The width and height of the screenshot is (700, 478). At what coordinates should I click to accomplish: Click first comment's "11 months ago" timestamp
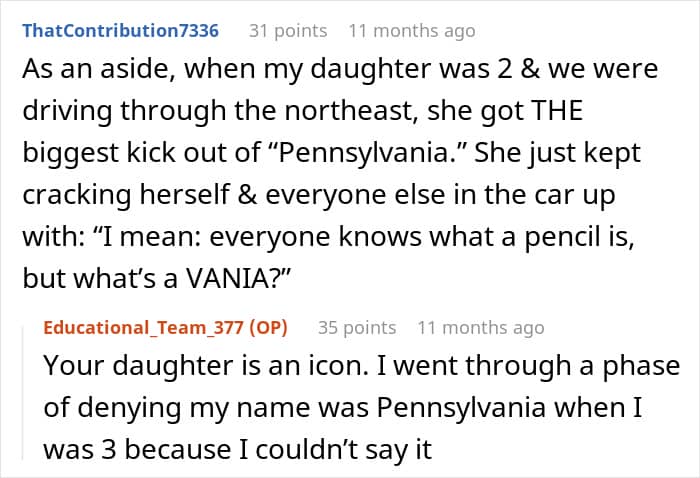point(411,31)
